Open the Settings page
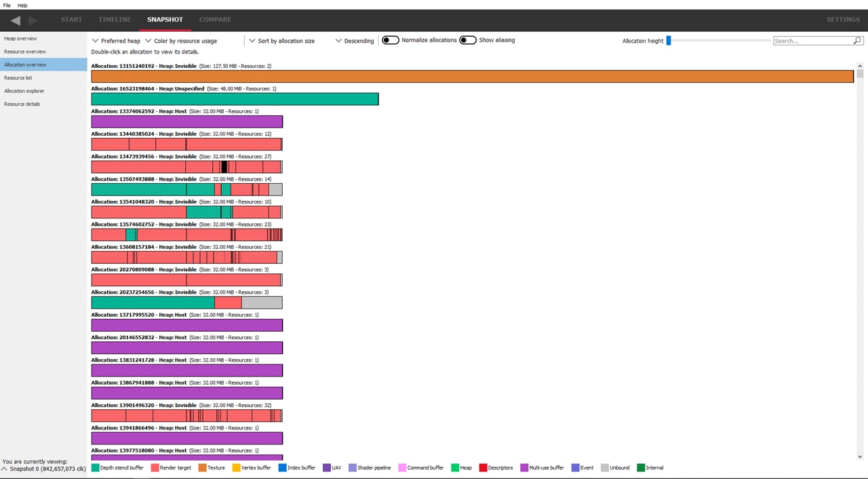This screenshot has width=868, height=479. 843,20
